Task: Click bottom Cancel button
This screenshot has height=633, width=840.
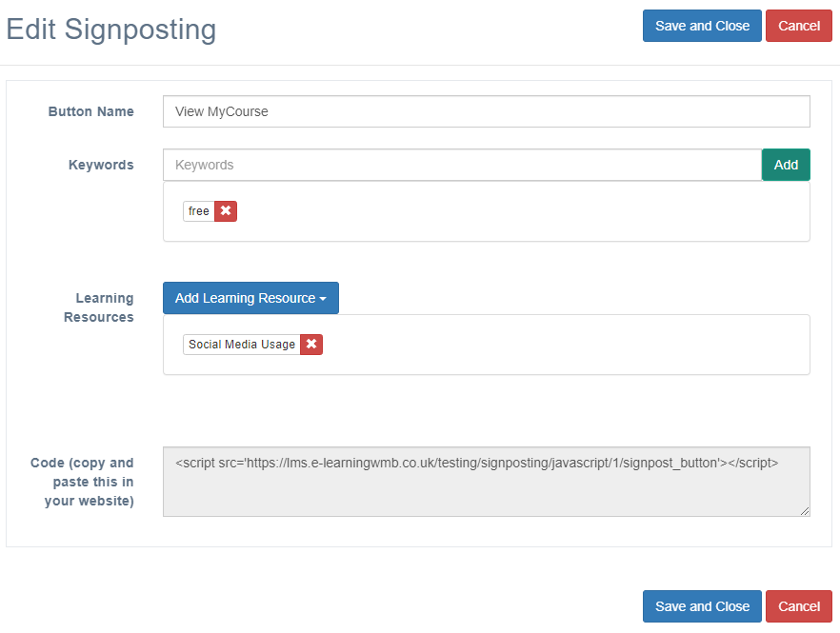Action: click(799, 606)
